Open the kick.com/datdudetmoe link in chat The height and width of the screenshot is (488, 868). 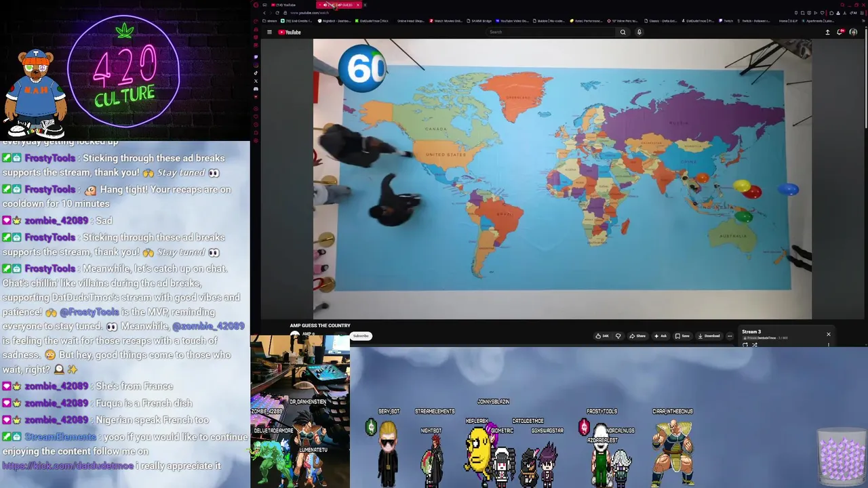point(68,466)
